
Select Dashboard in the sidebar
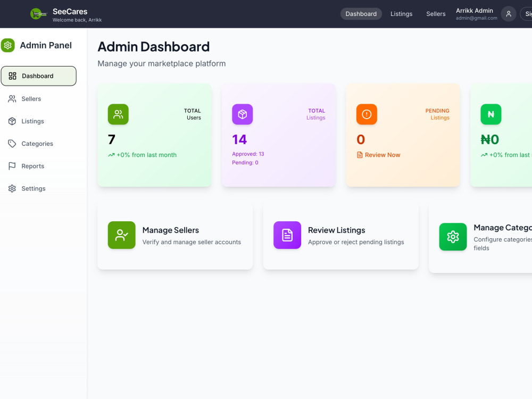click(39, 76)
